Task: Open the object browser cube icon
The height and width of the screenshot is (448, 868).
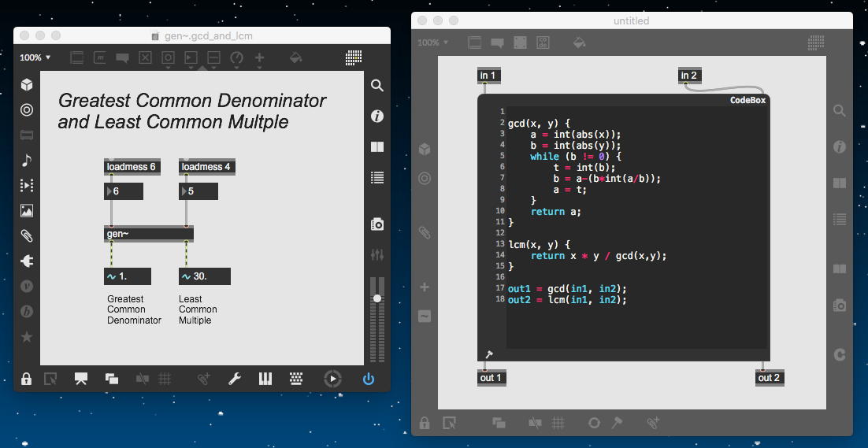Action: click(x=27, y=85)
